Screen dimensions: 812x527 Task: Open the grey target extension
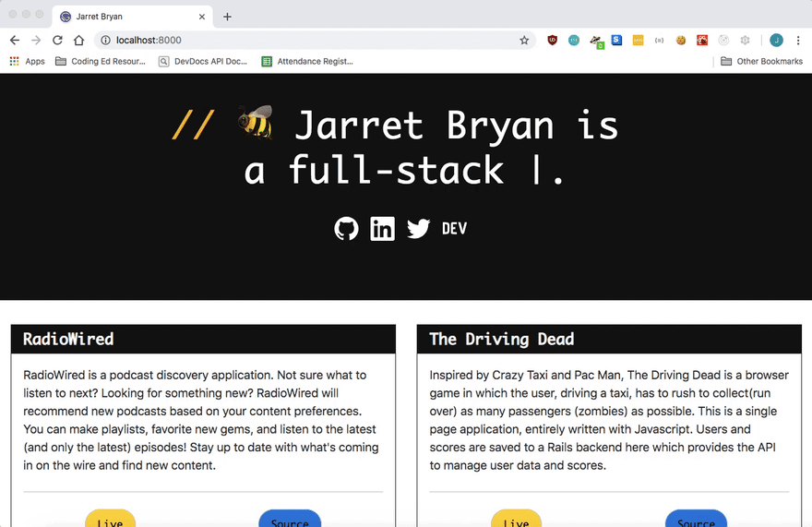tap(723, 40)
